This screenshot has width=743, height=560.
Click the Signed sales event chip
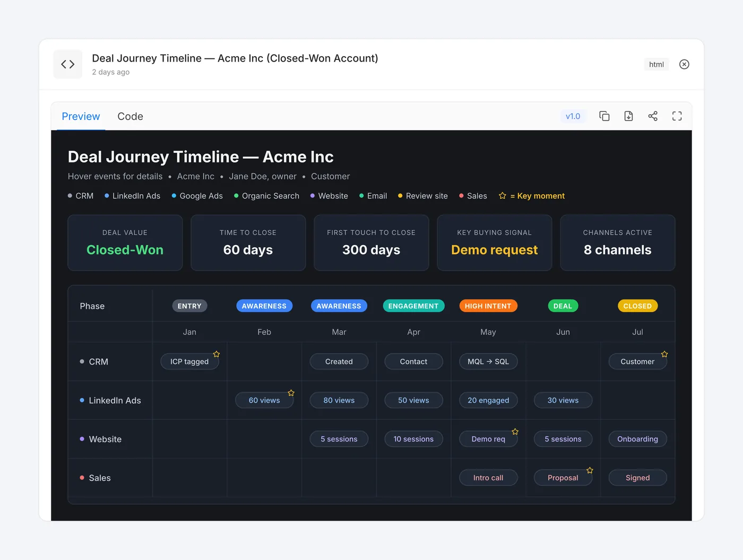pyautogui.click(x=637, y=478)
